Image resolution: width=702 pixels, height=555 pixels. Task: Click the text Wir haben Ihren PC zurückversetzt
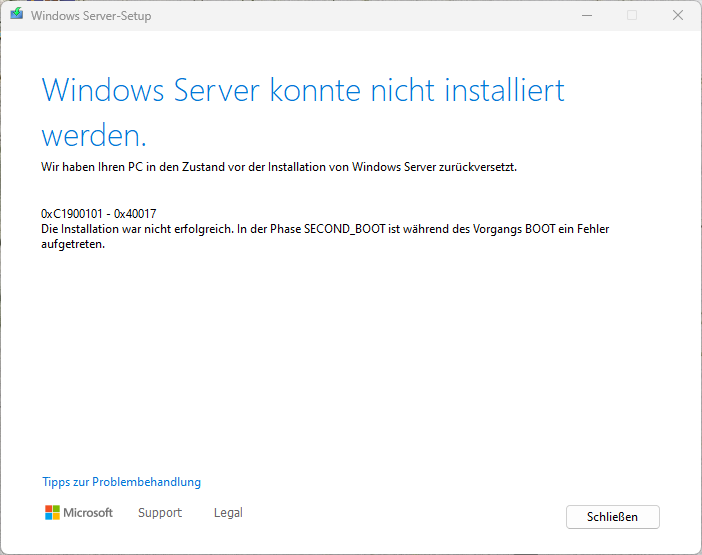(279, 167)
